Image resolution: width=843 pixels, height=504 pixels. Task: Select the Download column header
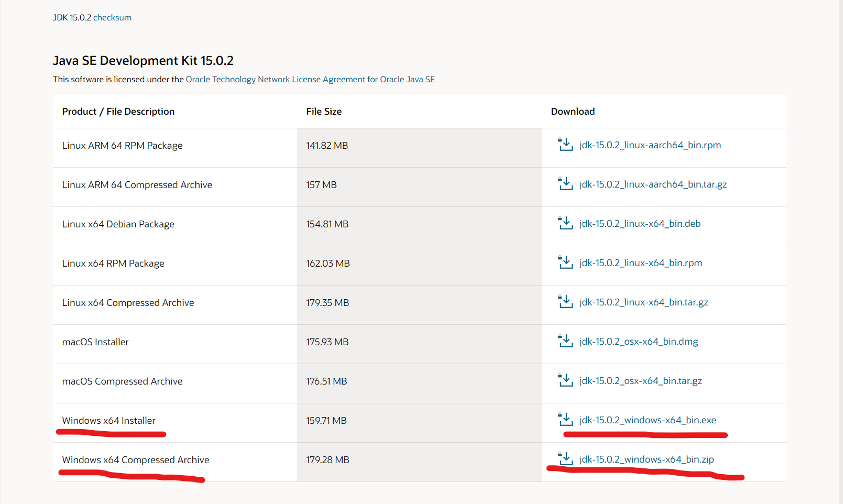point(573,112)
